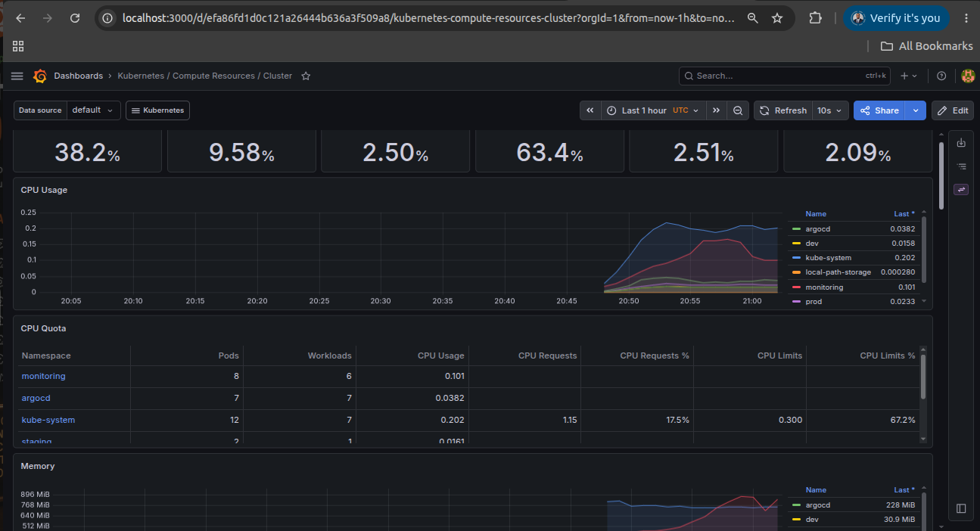Click green argocd color swatch in CPU legend

[796, 228]
